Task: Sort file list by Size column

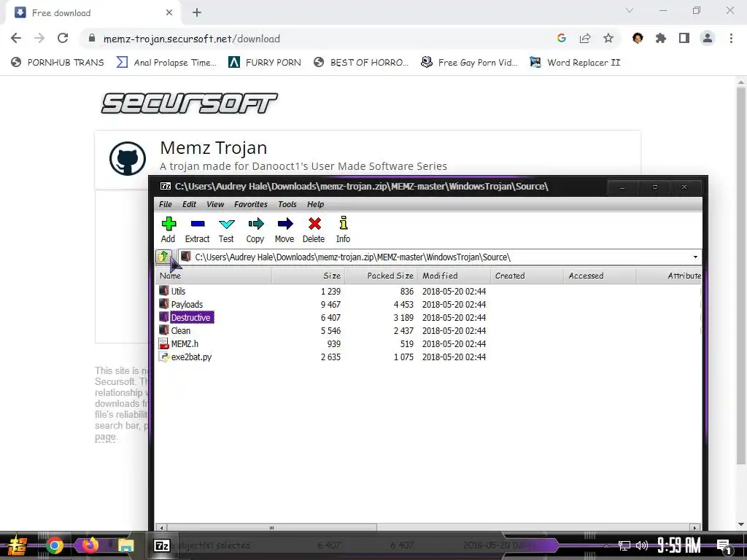Action: click(x=309, y=276)
